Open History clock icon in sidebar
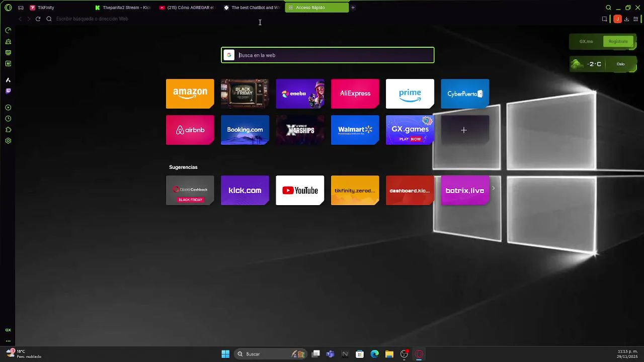 point(8,119)
